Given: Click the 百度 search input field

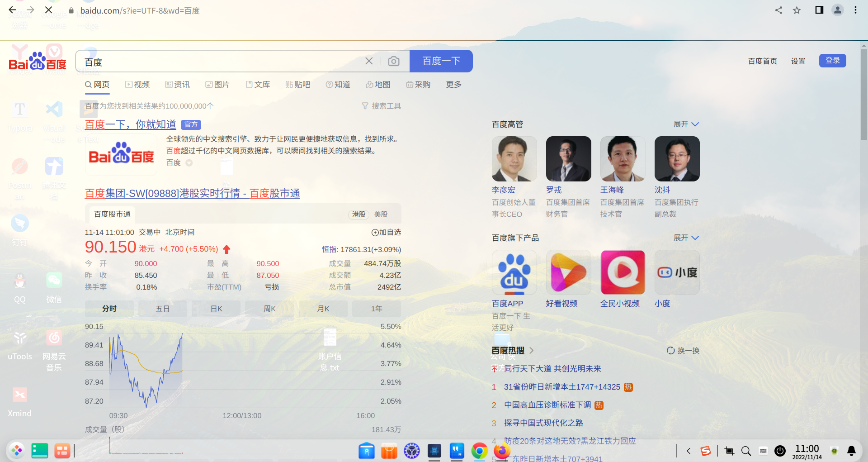Looking at the screenshot, I should click(x=222, y=61).
